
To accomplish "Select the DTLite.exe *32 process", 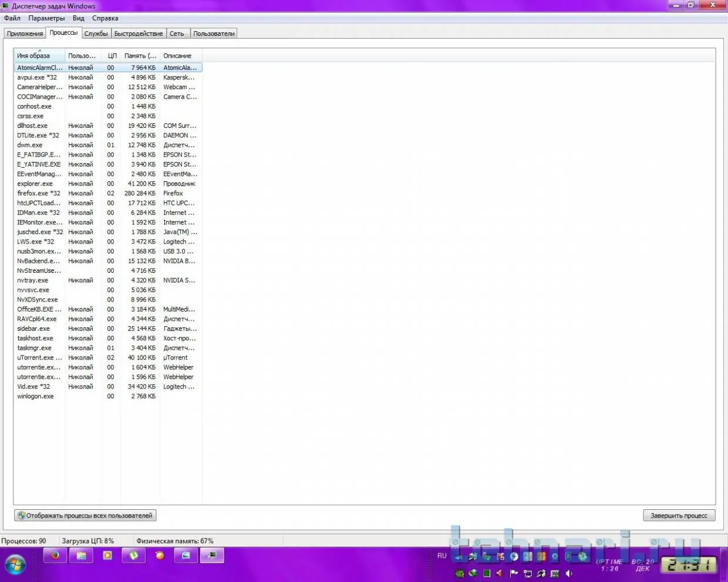I will pos(108,136).
